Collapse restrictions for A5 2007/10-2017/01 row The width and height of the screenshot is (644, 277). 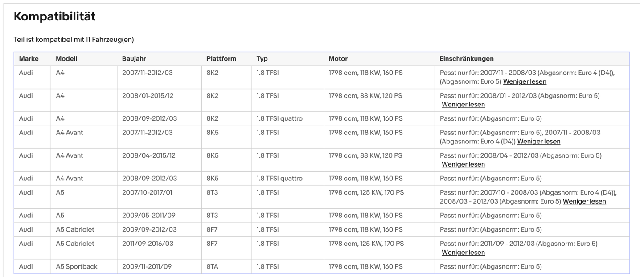[x=584, y=201]
